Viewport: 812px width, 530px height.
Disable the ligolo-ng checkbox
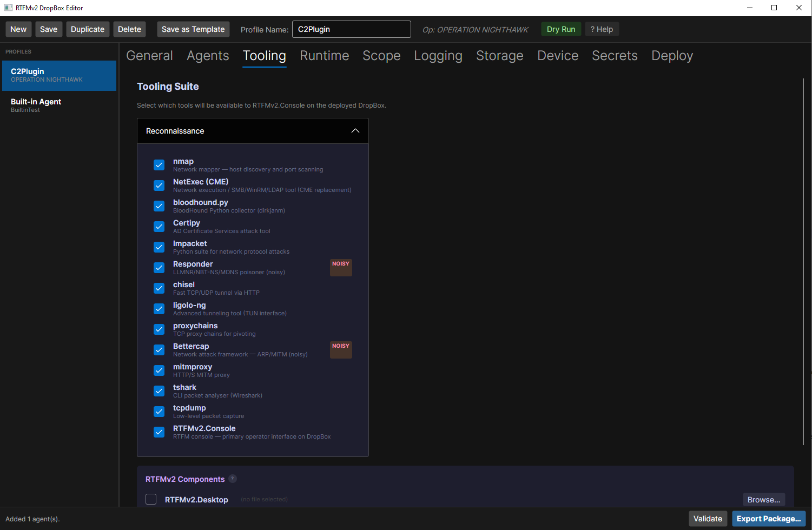point(159,309)
